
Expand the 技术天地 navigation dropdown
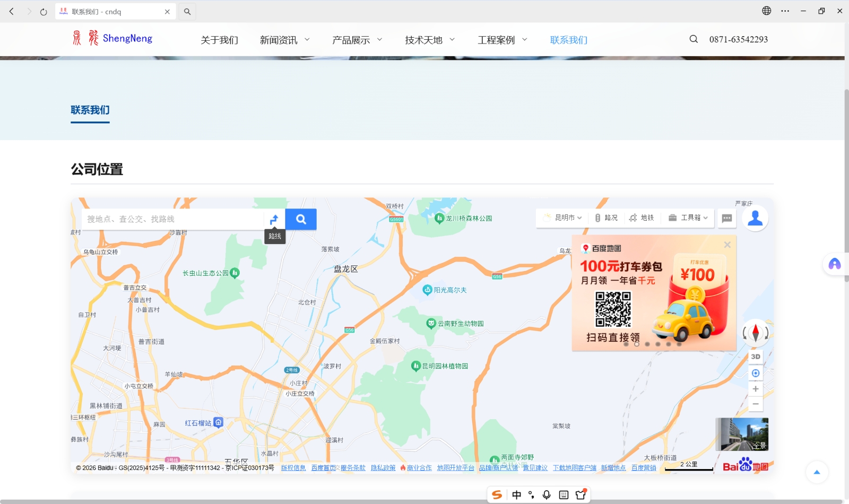point(429,39)
